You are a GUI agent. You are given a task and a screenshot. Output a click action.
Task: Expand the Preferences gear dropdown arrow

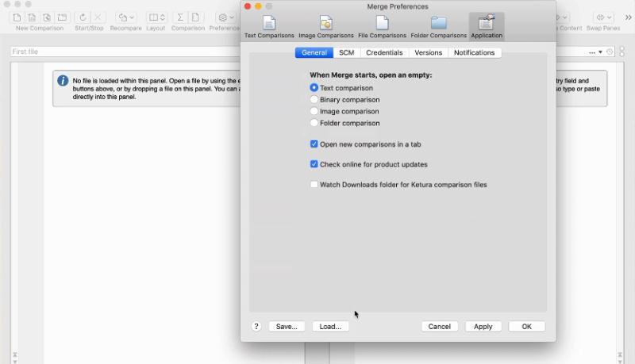pos(232,17)
